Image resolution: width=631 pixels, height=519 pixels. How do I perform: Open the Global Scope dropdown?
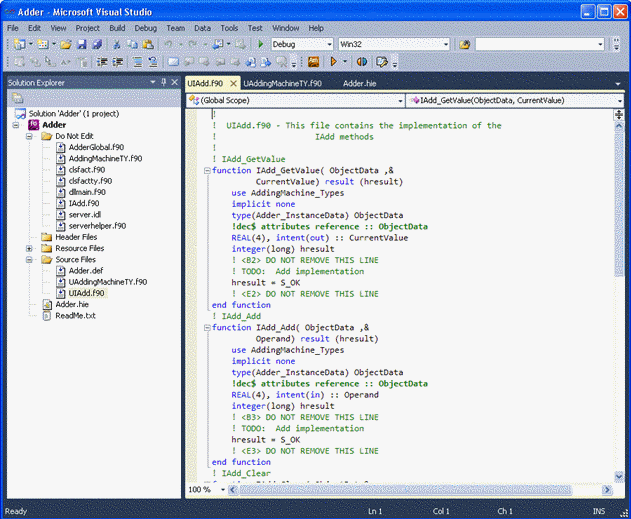(400, 101)
